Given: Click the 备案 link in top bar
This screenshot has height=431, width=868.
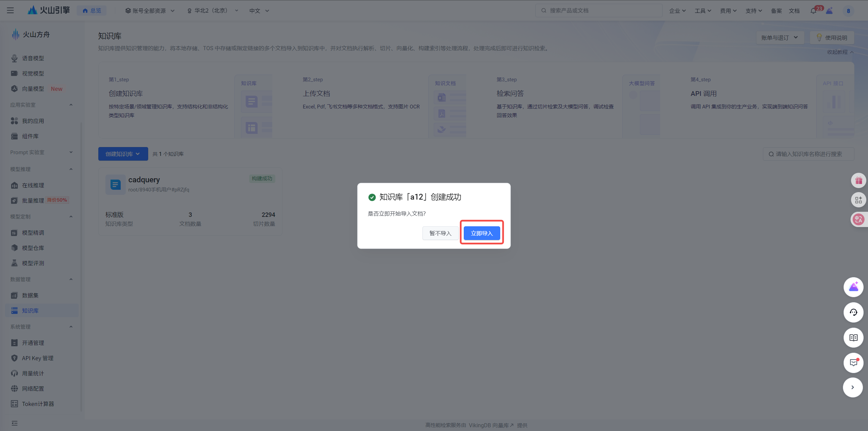Looking at the screenshot, I should coord(776,11).
